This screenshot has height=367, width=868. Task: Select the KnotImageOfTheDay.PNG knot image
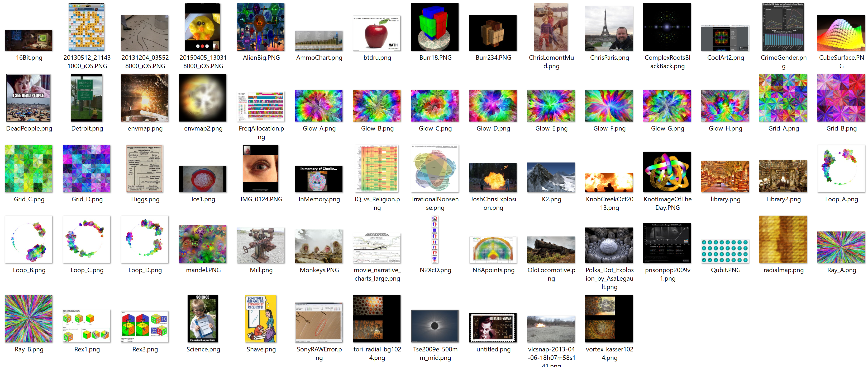point(666,172)
